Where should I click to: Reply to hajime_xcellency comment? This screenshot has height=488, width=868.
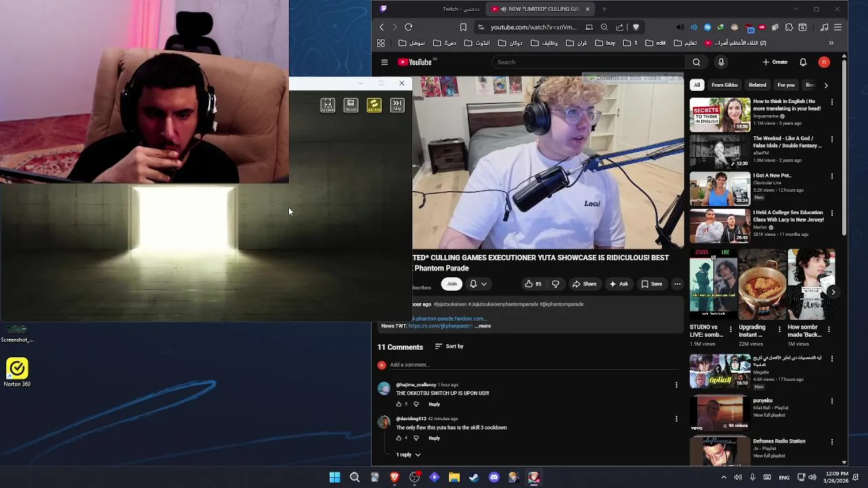click(x=434, y=405)
